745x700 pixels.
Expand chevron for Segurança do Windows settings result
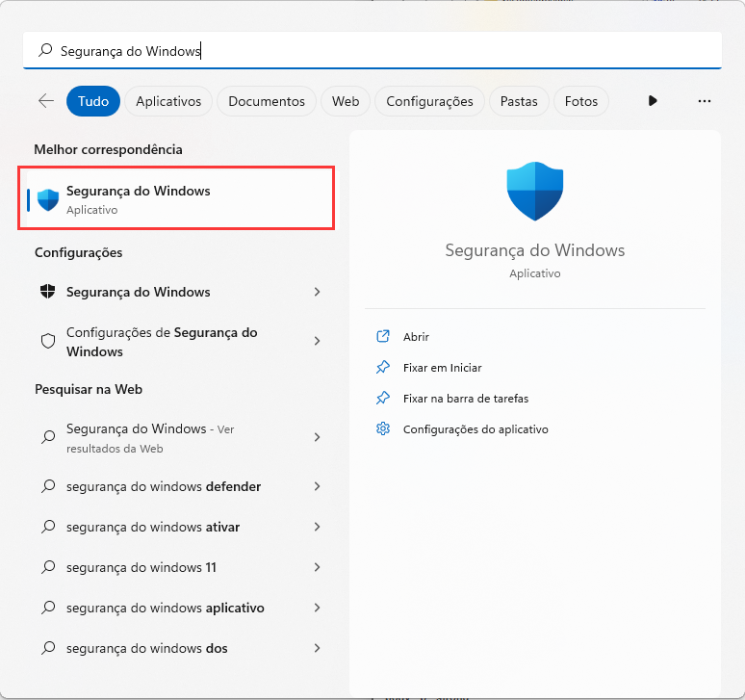pos(317,292)
